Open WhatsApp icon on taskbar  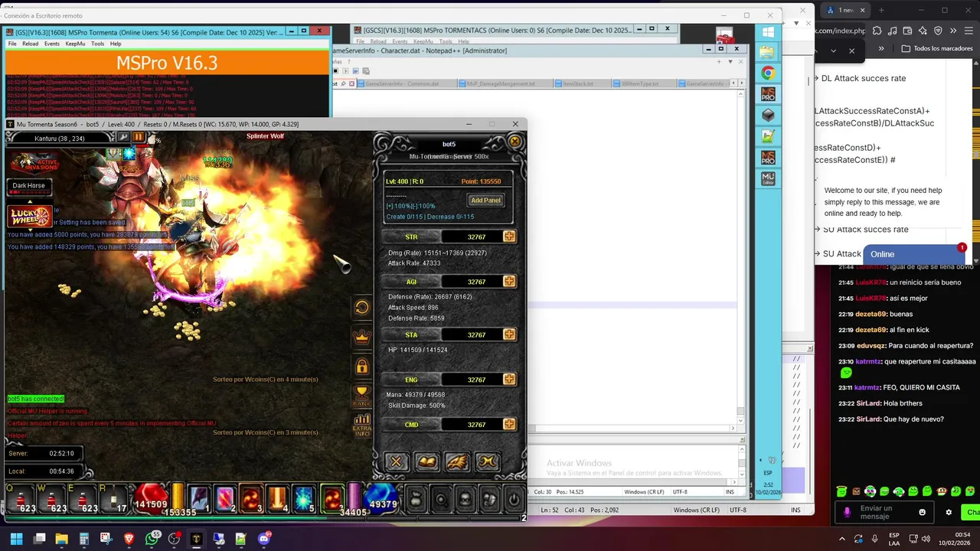[152, 539]
